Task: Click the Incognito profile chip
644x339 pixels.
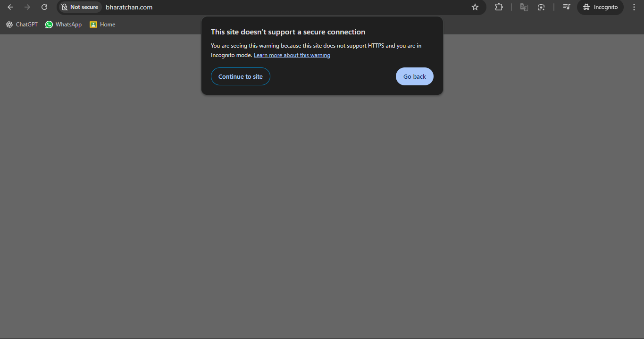Action: point(600,7)
